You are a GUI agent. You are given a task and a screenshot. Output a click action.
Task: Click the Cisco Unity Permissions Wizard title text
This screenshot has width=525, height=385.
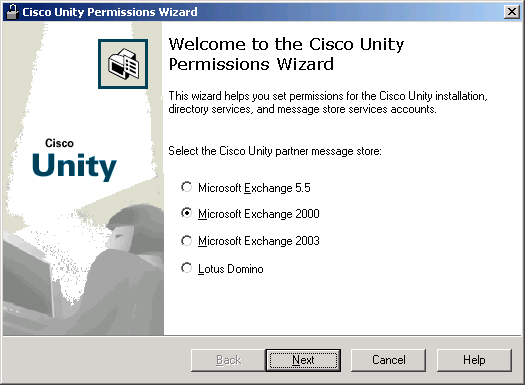pos(110,12)
